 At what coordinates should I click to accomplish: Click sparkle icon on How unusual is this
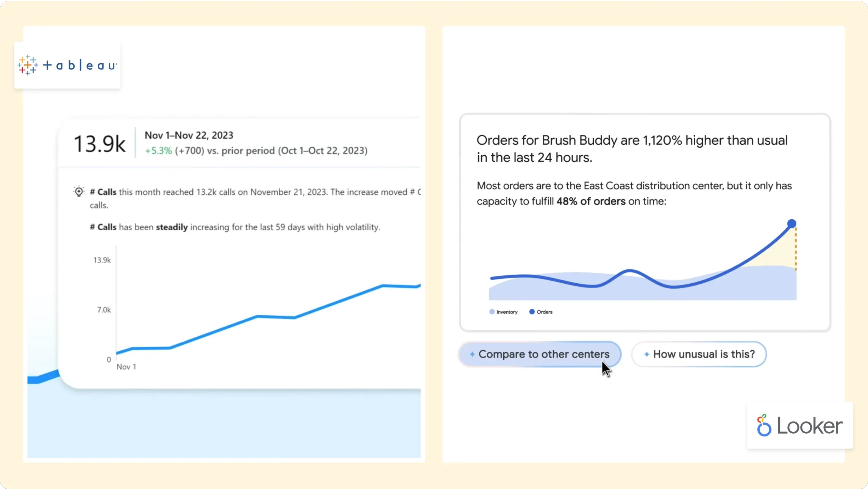pyautogui.click(x=646, y=354)
